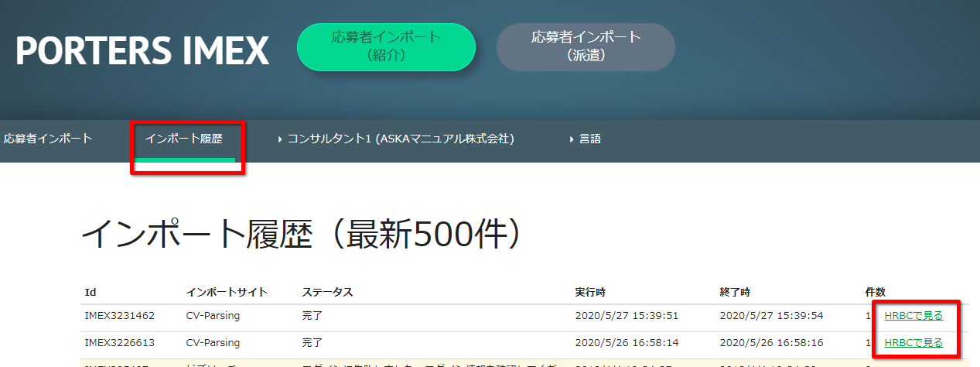Click start time 2020/5/27 15:39:51
This screenshot has width=980, height=367.
tap(627, 315)
